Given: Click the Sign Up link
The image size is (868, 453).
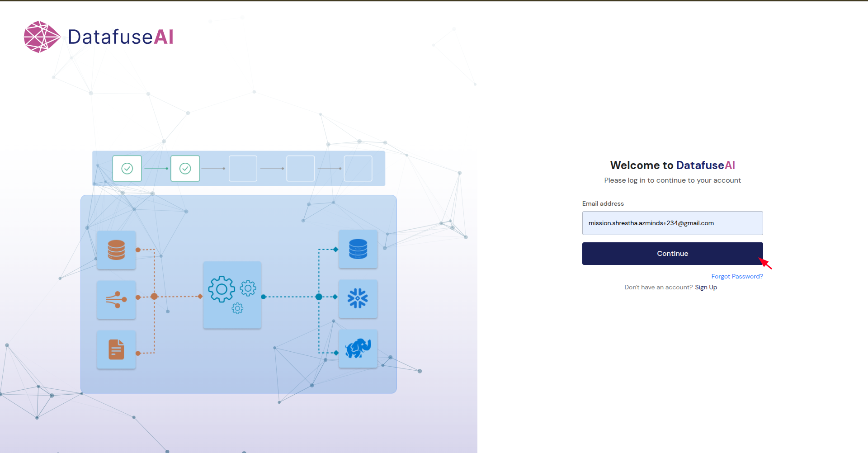Looking at the screenshot, I should tap(706, 287).
